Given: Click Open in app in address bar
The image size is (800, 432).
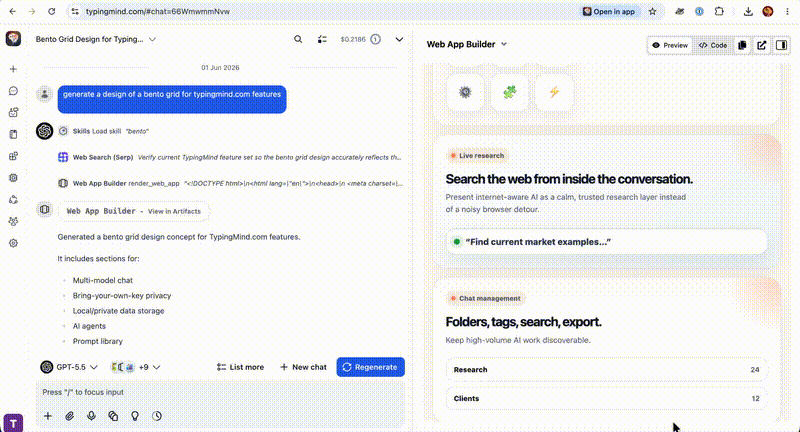Looking at the screenshot, I should point(609,11).
